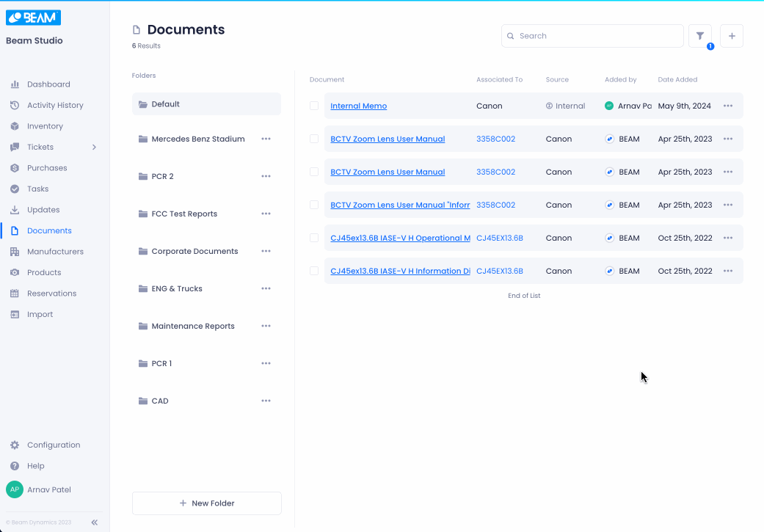764x532 pixels.
Task: Open Reservations page
Action: click(x=51, y=294)
